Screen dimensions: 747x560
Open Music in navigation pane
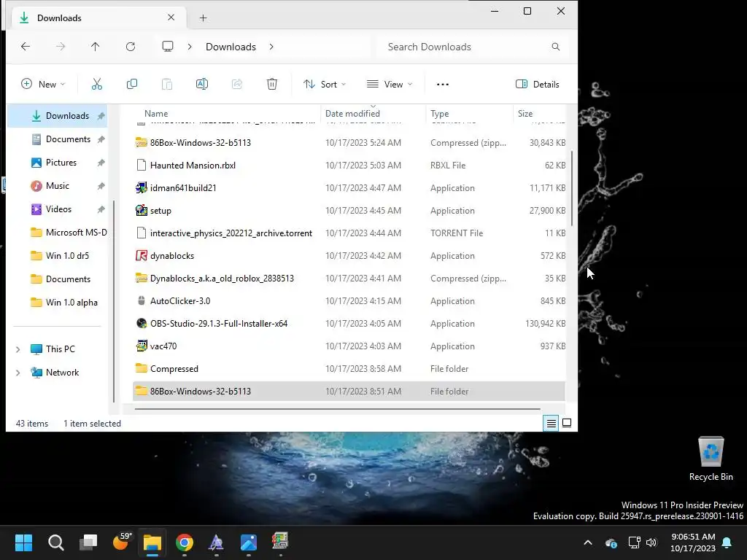click(58, 186)
